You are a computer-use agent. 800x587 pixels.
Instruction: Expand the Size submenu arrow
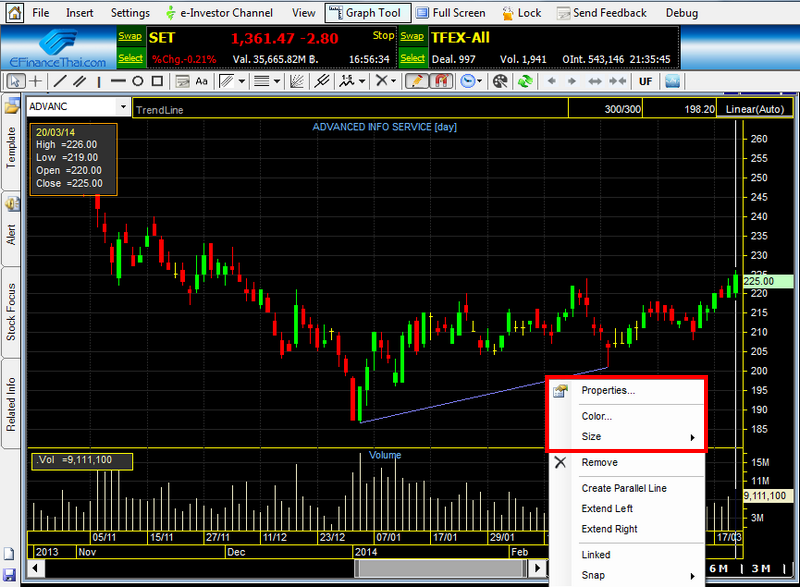pyautogui.click(x=692, y=438)
